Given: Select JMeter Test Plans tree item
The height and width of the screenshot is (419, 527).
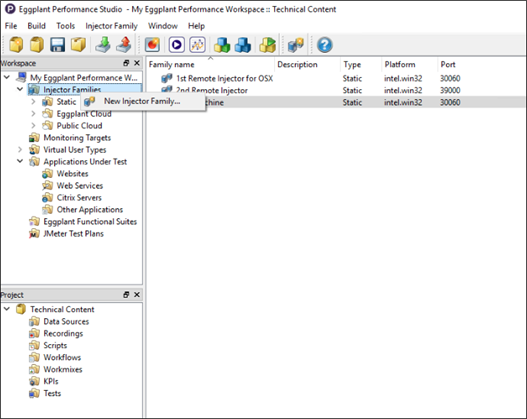Looking at the screenshot, I should 73,234.
